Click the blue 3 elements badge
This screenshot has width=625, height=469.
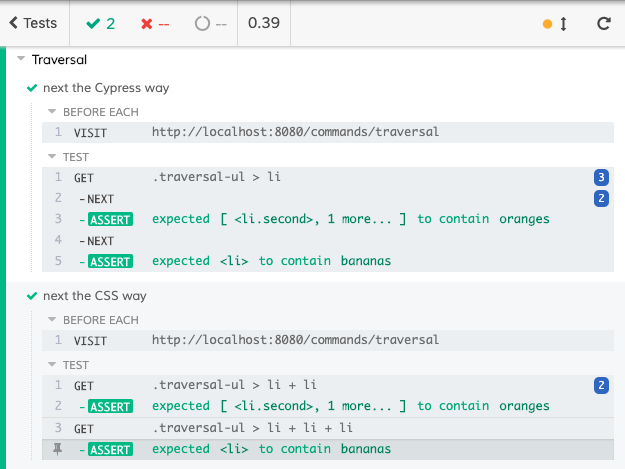tap(601, 177)
